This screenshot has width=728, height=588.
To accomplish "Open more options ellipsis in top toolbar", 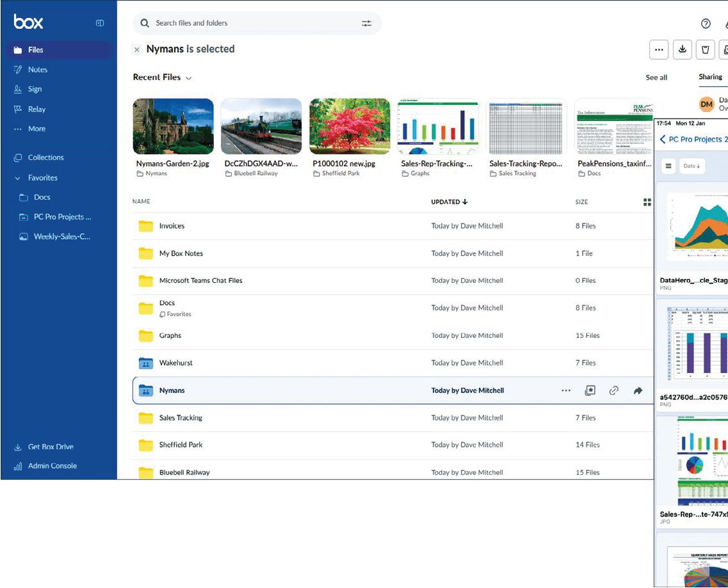I will point(659,49).
